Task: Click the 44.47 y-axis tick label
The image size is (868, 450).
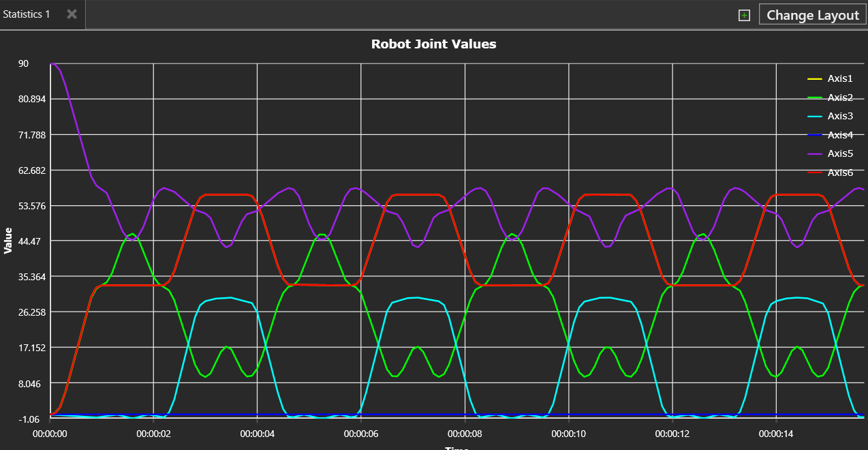Action: coord(29,241)
